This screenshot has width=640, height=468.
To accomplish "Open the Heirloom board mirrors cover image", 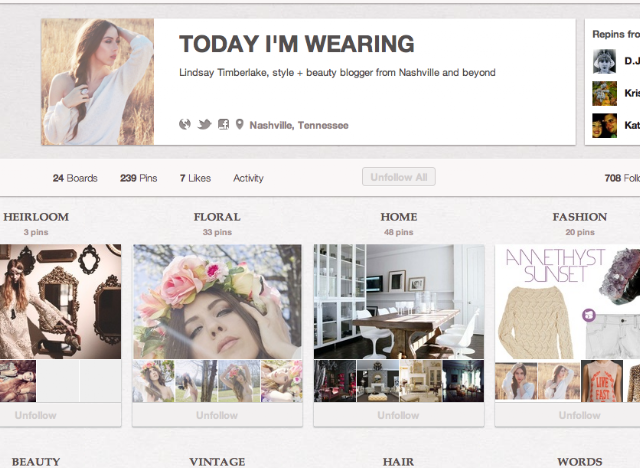I will pos(60,302).
